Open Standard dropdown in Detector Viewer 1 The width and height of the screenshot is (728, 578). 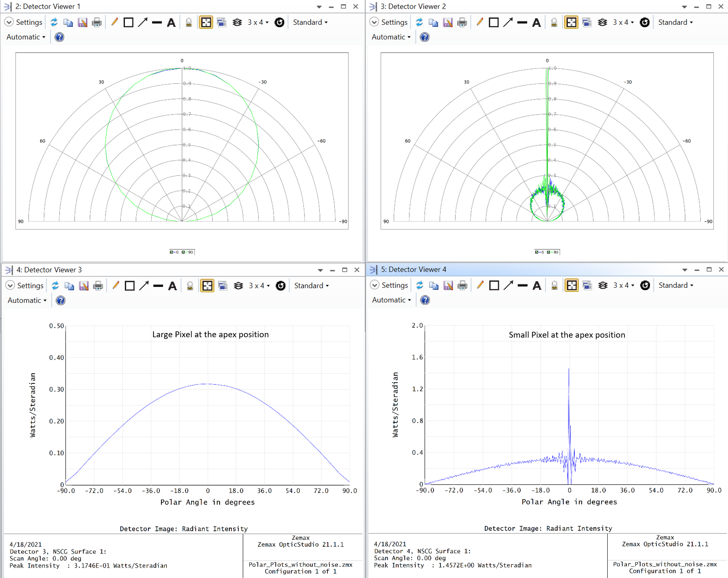click(310, 22)
